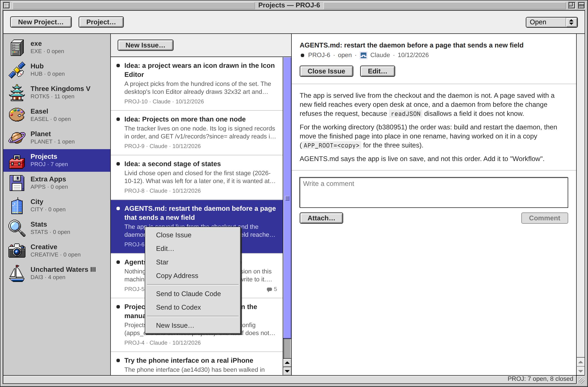
Task: Click the window collapse box icon
Action: [581, 5]
